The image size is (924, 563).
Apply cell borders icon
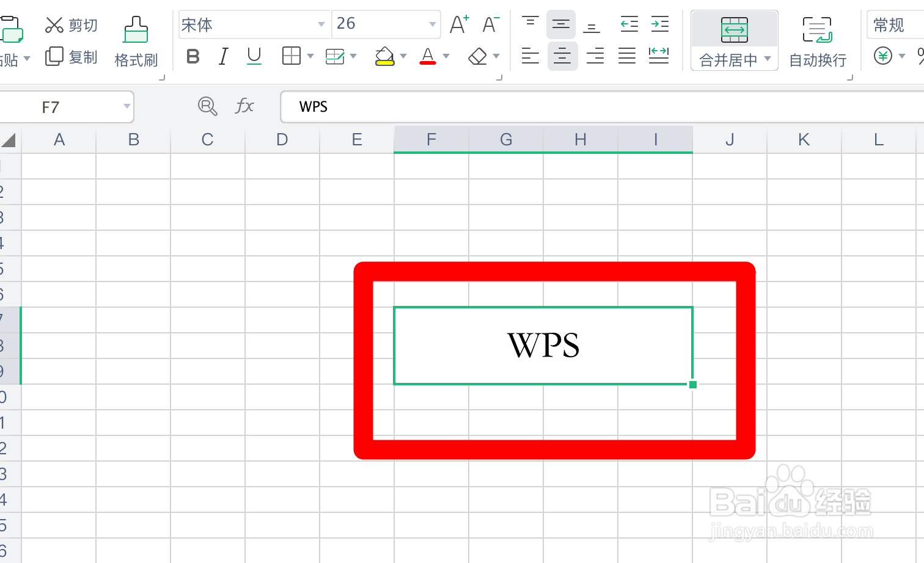click(291, 56)
